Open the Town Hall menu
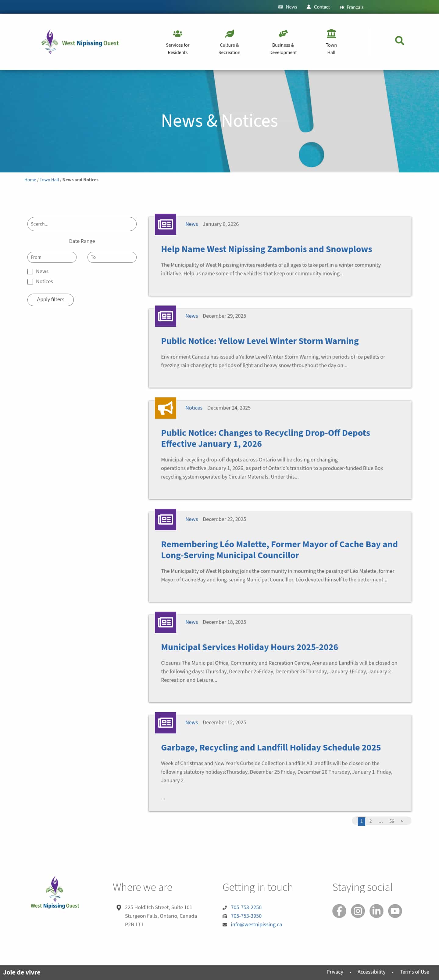 [x=331, y=42]
